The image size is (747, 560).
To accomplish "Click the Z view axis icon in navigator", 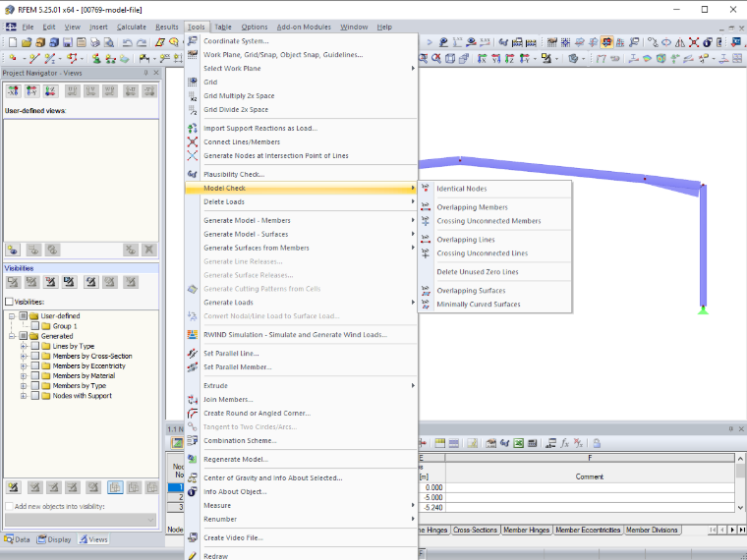I will coord(50,90).
